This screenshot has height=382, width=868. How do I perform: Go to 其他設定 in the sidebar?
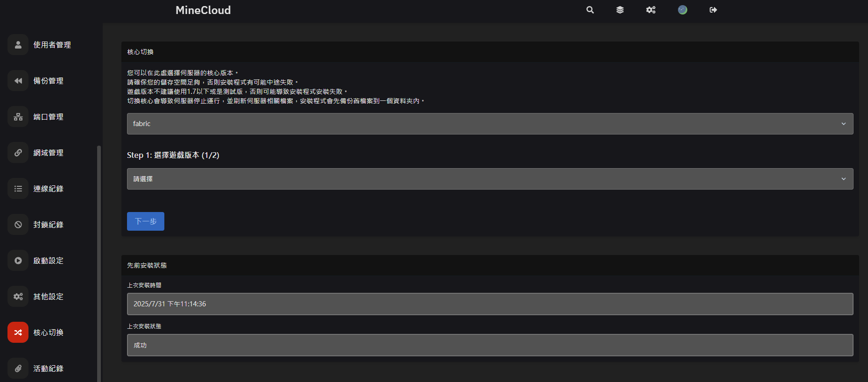point(48,297)
